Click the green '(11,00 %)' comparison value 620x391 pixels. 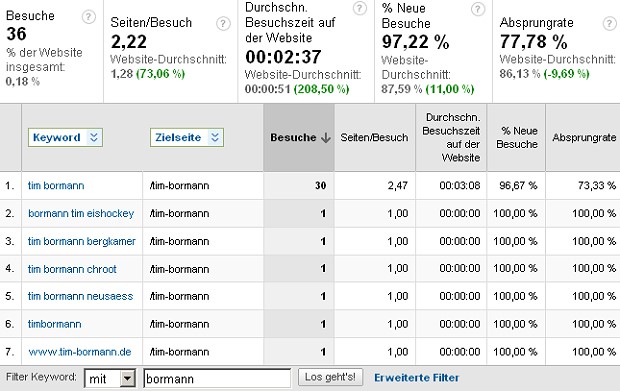[x=450, y=89]
